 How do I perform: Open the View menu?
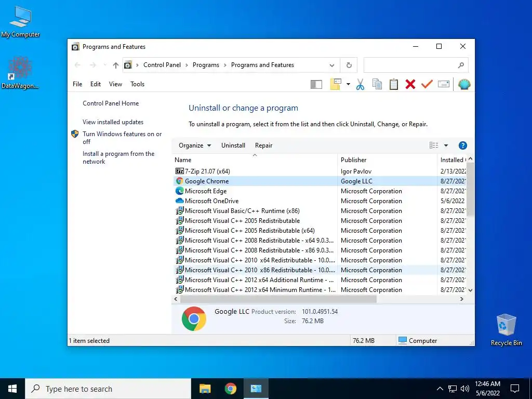click(115, 84)
